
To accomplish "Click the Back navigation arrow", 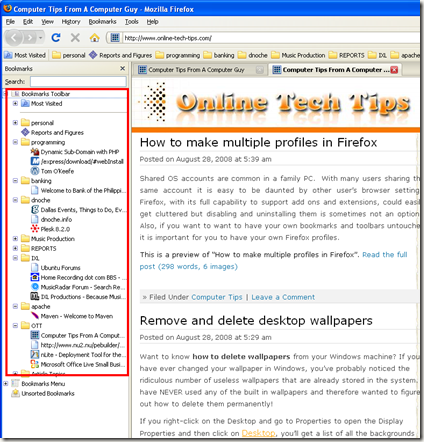I will pyautogui.click(x=14, y=38).
